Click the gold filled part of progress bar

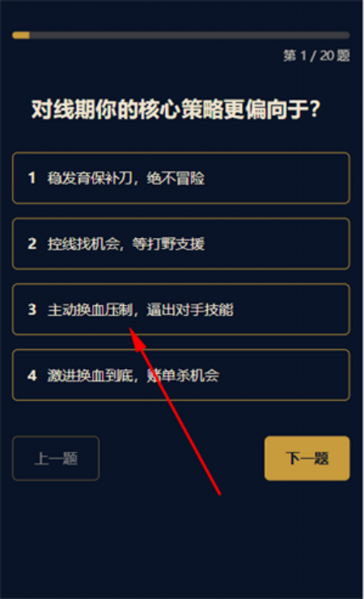pos(21,35)
